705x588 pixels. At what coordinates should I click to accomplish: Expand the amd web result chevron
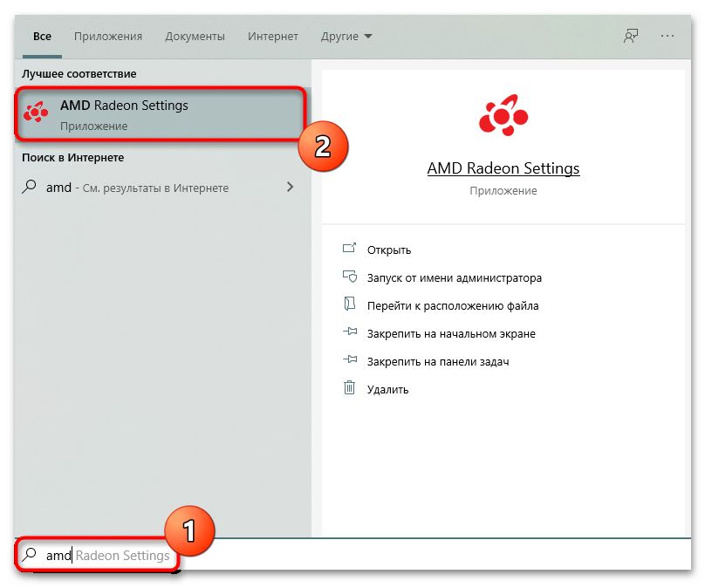click(x=290, y=187)
